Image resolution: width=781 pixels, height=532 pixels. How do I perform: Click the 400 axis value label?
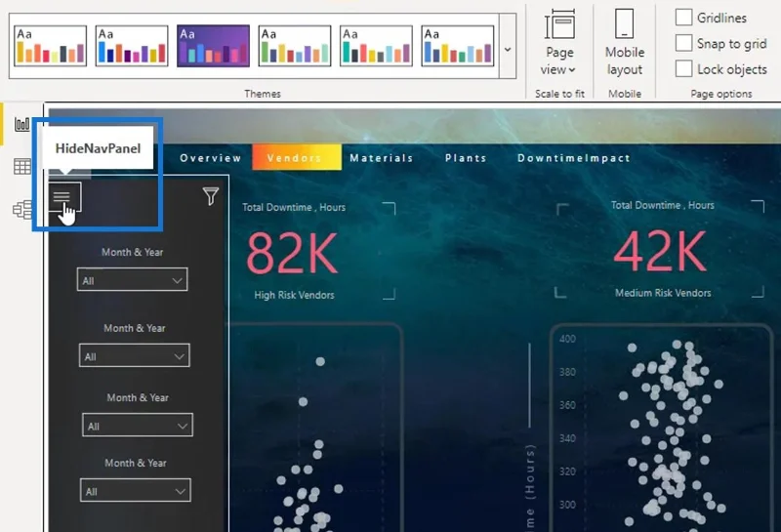click(x=567, y=339)
